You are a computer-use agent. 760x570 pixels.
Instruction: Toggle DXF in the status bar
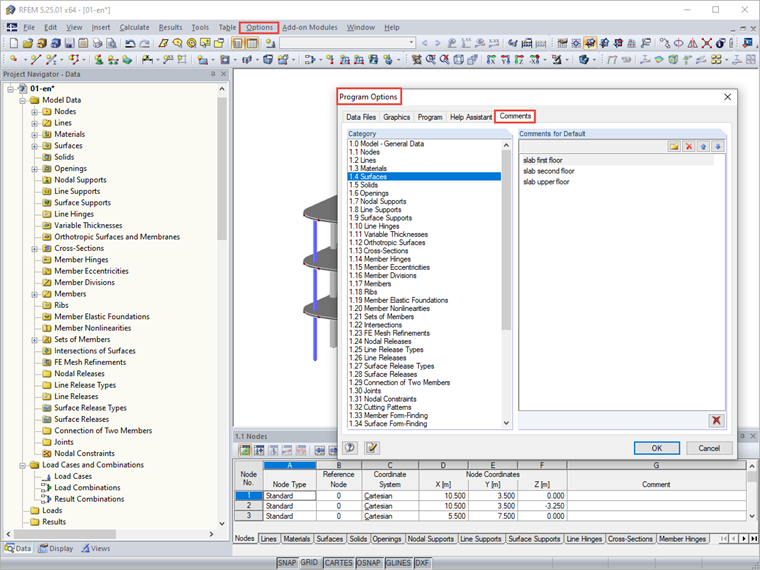[422, 563]
